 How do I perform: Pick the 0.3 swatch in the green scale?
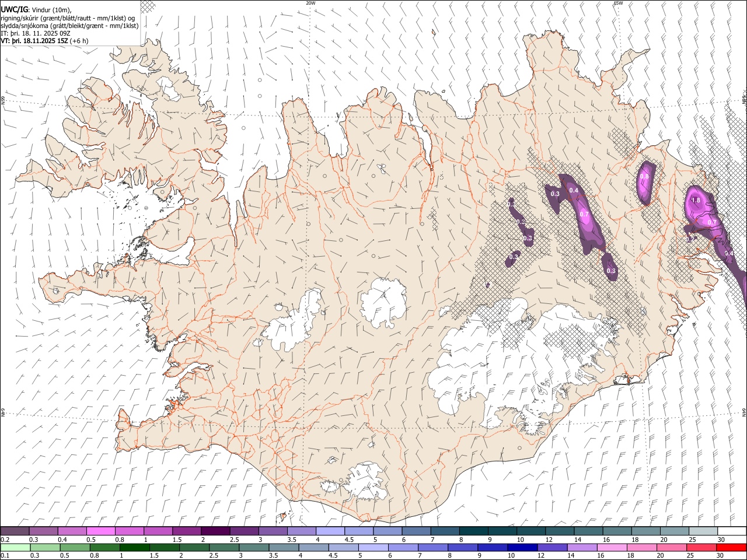pyautogui.click(x=45, y=547)
